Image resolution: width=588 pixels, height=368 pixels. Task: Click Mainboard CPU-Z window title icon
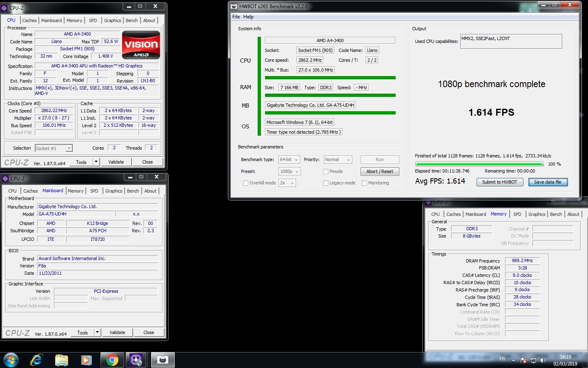5,179
